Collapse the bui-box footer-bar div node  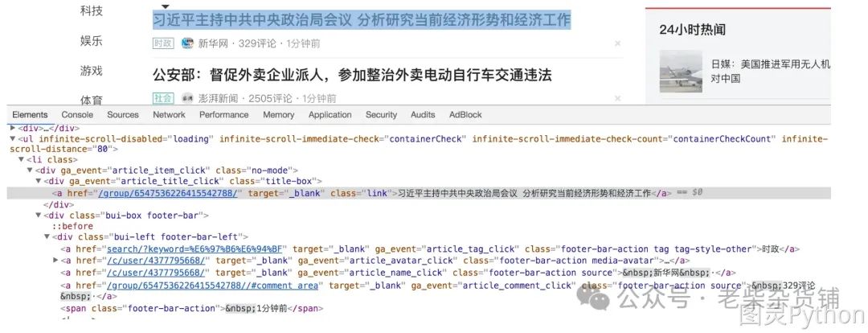click(x=39, y=215)
